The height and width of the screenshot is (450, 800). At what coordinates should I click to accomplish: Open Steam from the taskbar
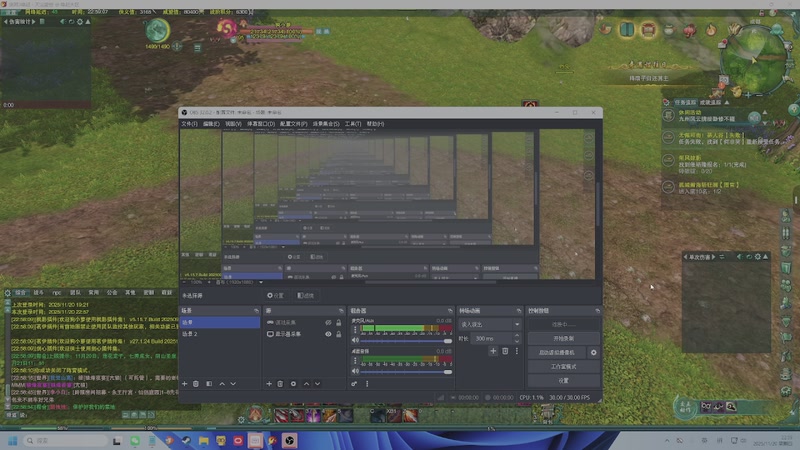click(x=186, y=441)
